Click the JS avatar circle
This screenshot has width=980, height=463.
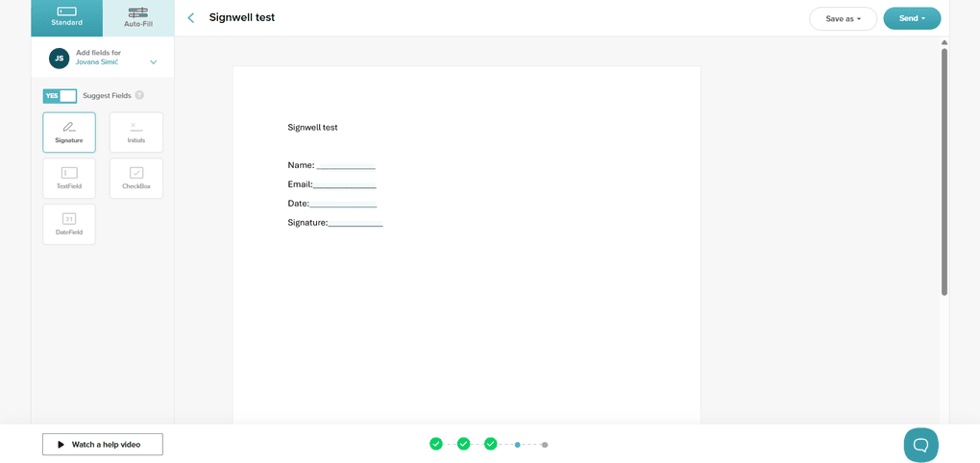point(59,58)
